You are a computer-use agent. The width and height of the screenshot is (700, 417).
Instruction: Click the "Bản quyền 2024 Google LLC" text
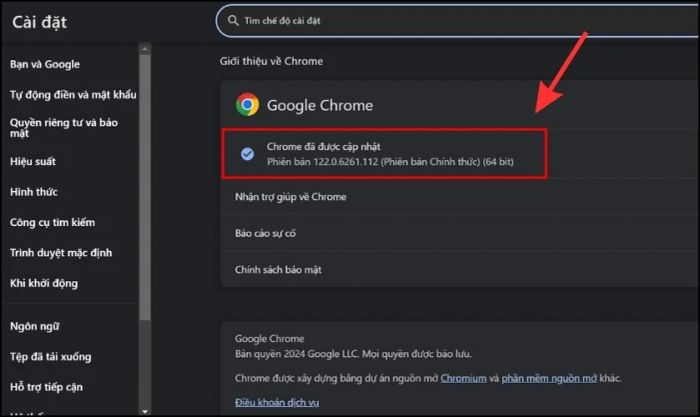point(297,354)
